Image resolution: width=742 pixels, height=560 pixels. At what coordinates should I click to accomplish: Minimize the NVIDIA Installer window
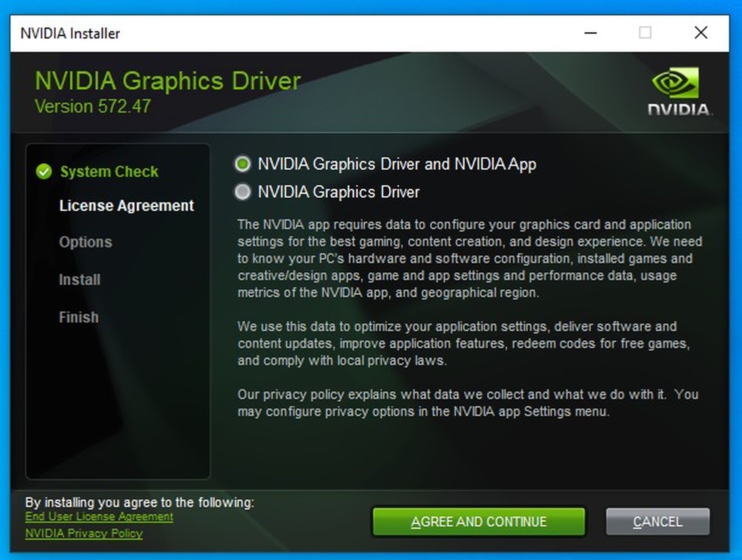coord(591,33)
